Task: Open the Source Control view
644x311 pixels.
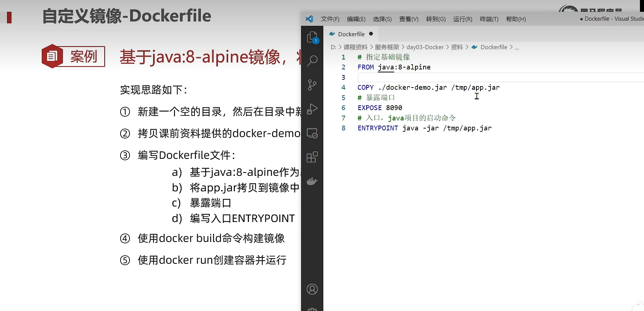Action: [x=312, y=85]
